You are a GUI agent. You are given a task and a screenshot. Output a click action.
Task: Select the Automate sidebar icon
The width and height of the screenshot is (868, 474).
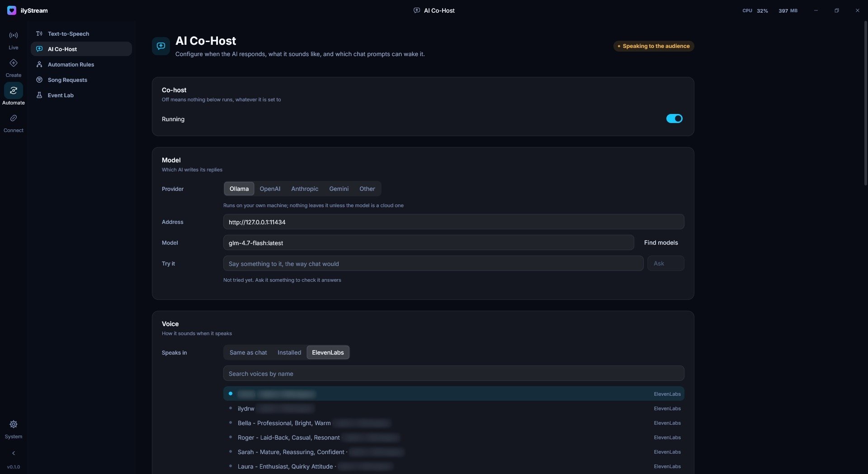coord(14,90)
